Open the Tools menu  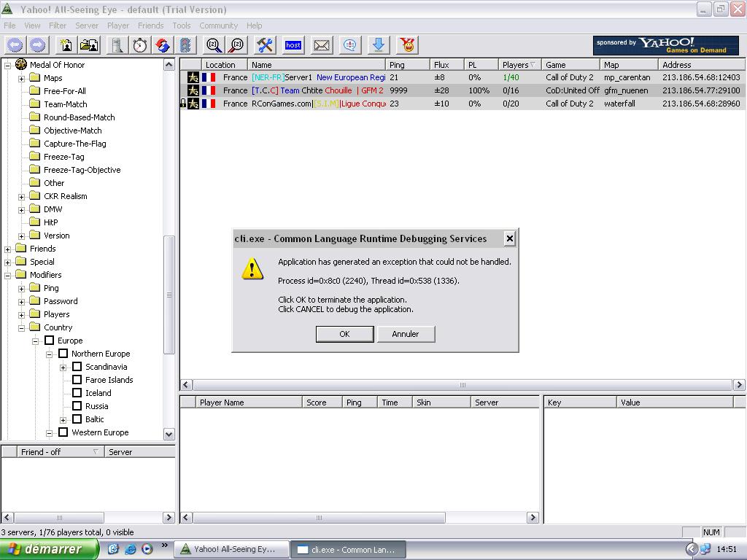[x=182, y=26]
